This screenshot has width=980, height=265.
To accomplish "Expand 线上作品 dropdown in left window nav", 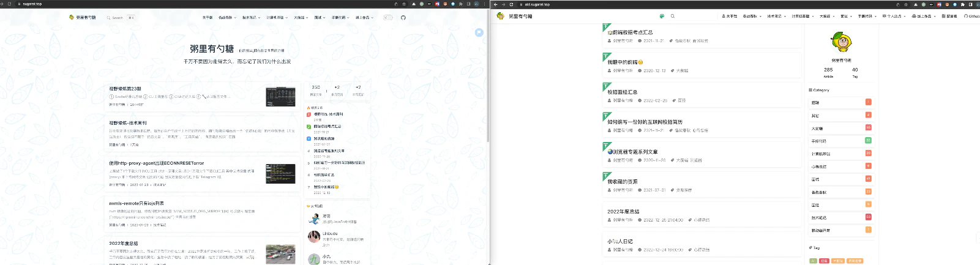I will [364, 18].
